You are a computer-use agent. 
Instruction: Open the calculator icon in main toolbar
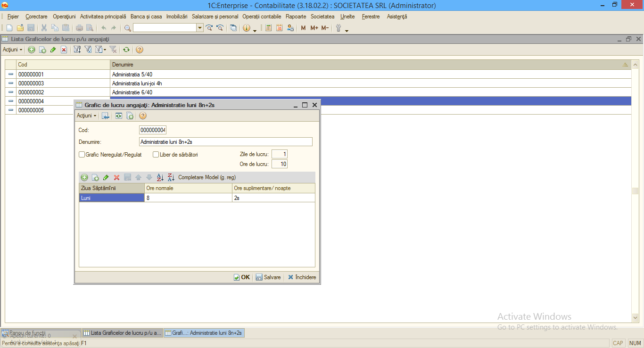(269, 28)
